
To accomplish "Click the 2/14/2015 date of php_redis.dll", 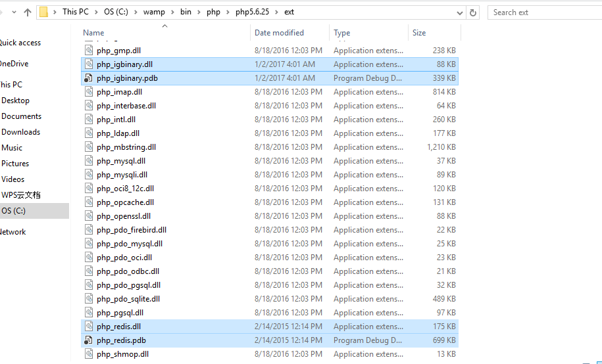I will tap(288, 327).
